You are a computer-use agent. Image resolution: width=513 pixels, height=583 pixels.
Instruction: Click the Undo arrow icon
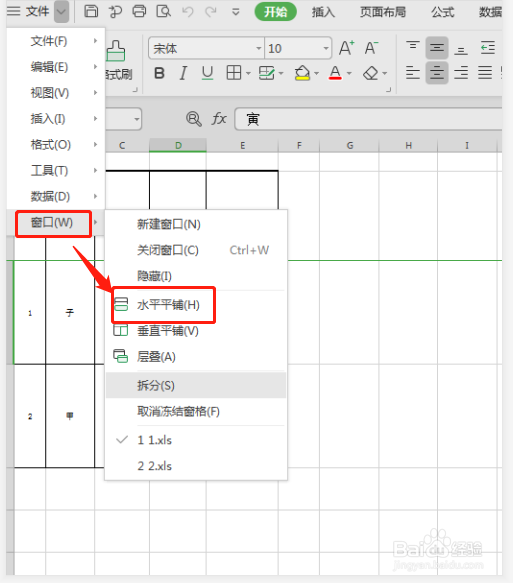188,12
